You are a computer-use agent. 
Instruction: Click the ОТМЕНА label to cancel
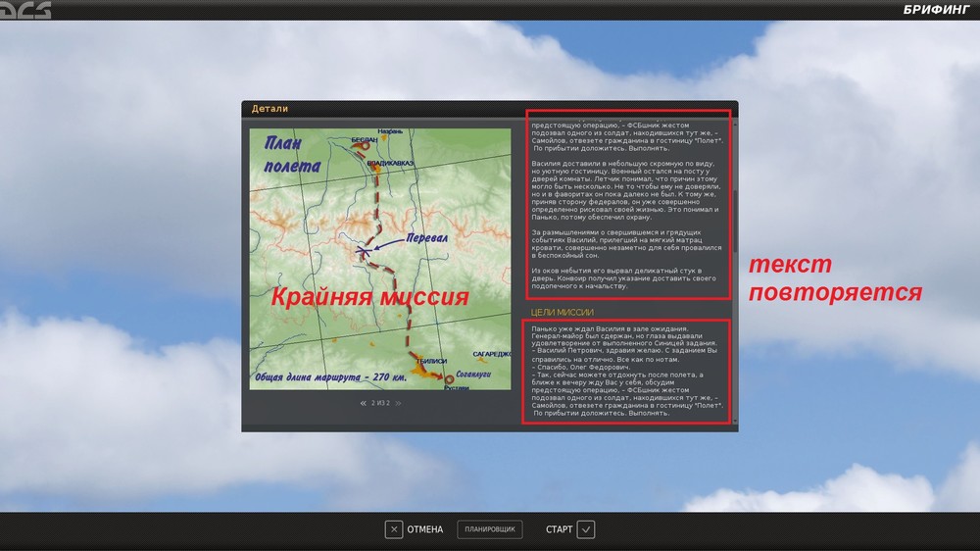coord(425,529)
